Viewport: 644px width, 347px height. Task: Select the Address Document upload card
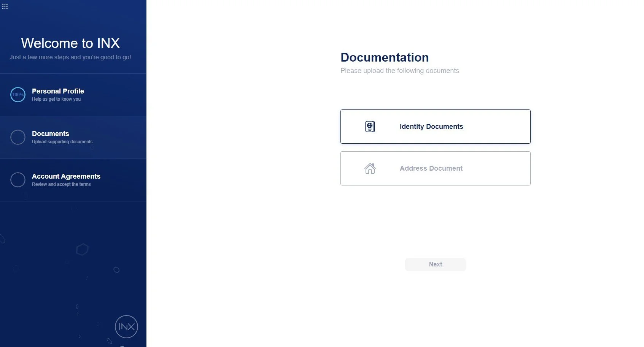pos(435,168)
